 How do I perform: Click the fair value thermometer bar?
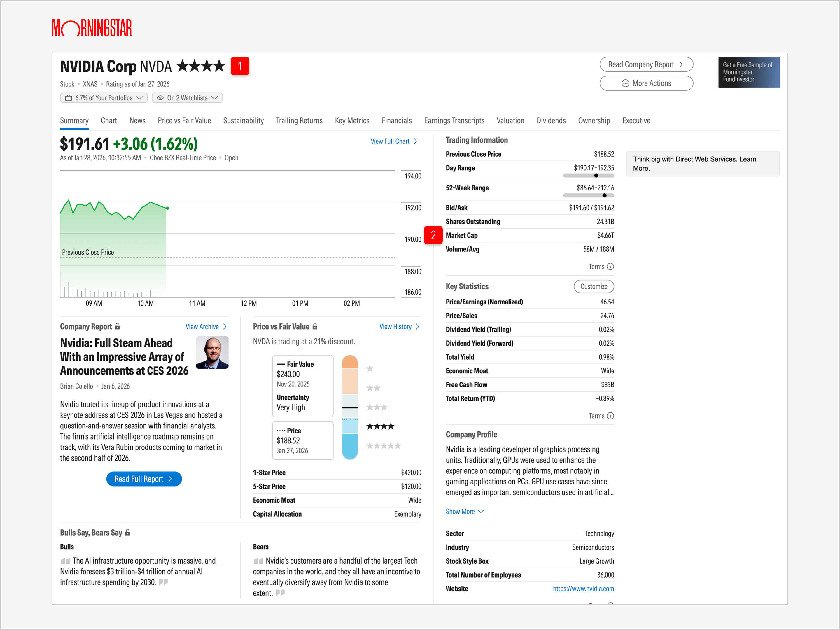(x=350, y=407)
